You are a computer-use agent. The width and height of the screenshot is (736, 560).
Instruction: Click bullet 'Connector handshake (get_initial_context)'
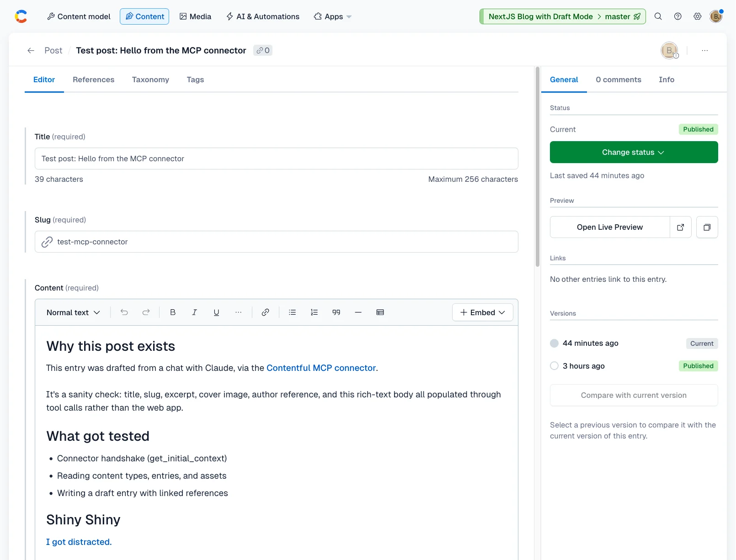point(142,458)
